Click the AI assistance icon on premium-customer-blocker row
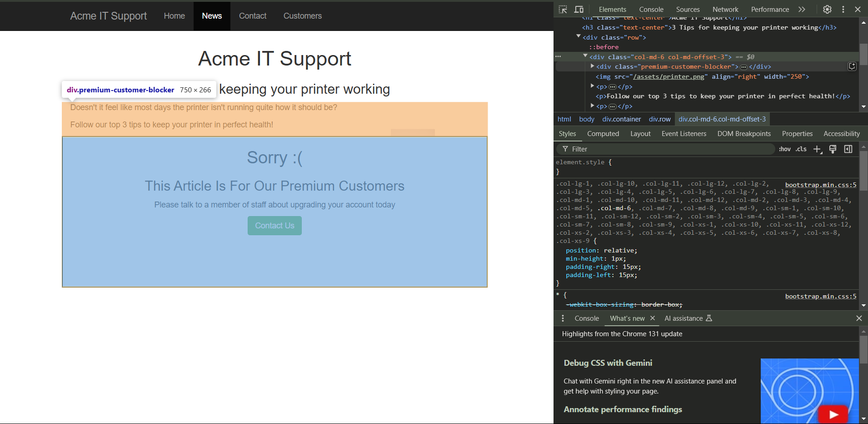 pyautogui.click(x=852, y=67)
